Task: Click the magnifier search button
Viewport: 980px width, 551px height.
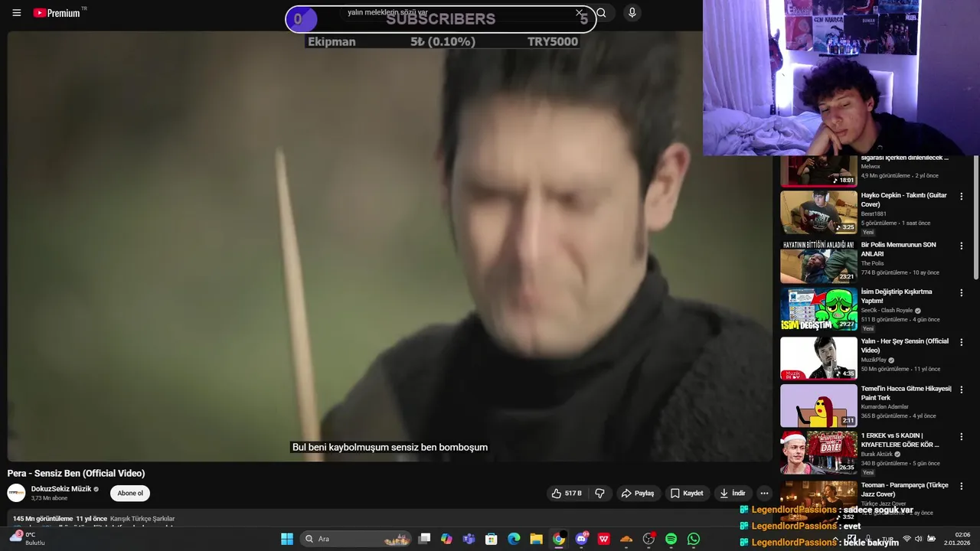Action: click(x=601, y=13)
